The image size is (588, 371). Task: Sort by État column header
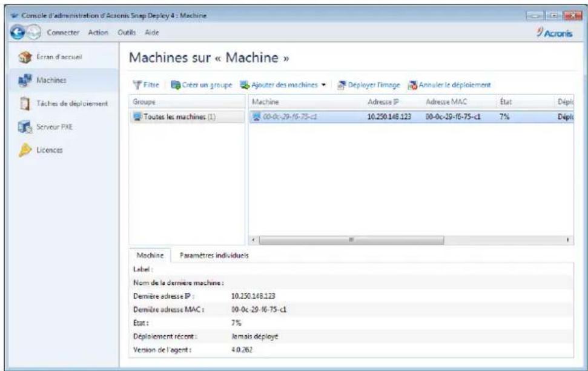click(506, 102)
